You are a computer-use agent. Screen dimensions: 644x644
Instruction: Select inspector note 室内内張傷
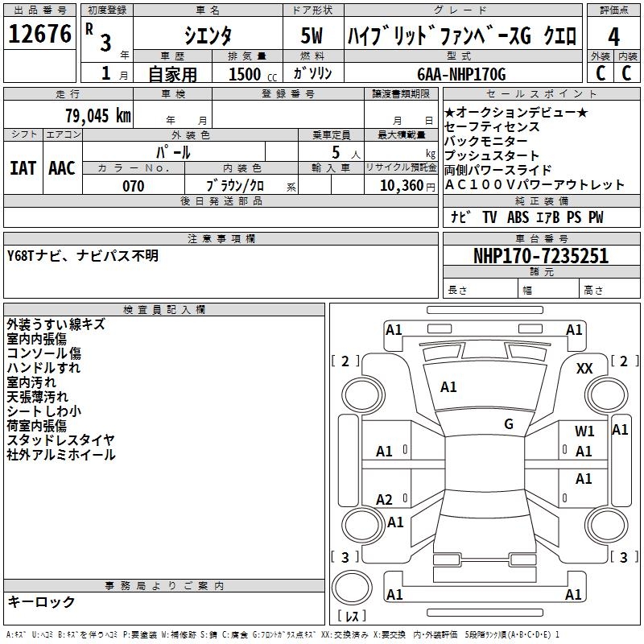(36, 339)
